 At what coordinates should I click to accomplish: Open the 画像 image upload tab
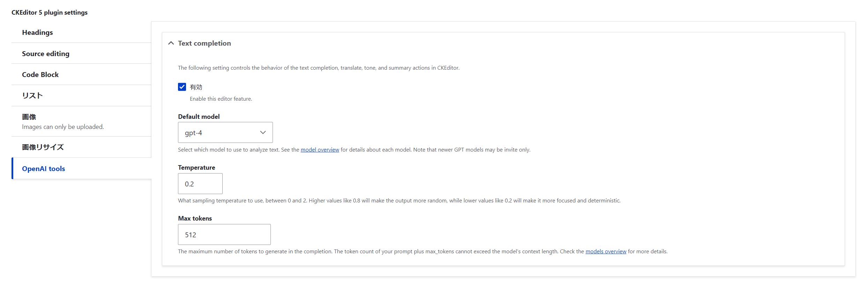29,117
